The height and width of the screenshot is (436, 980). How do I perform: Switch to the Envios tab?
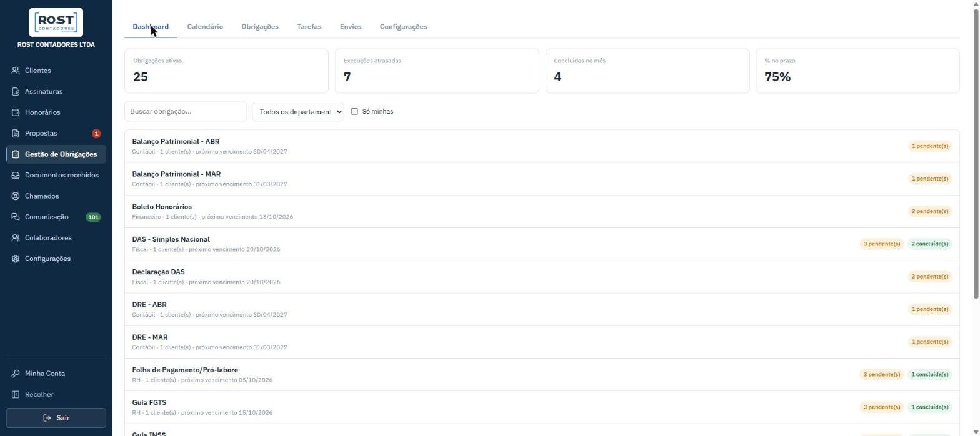tap(351, 27)
